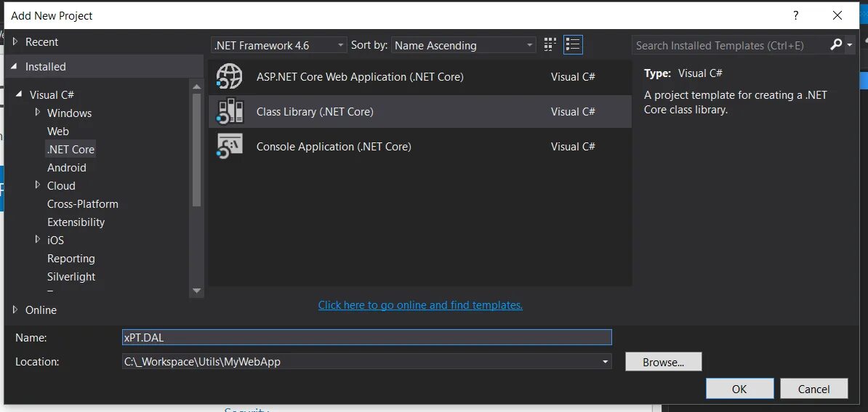
Task: Follow the go online and find templates link
Action: (x=420, y=305)
